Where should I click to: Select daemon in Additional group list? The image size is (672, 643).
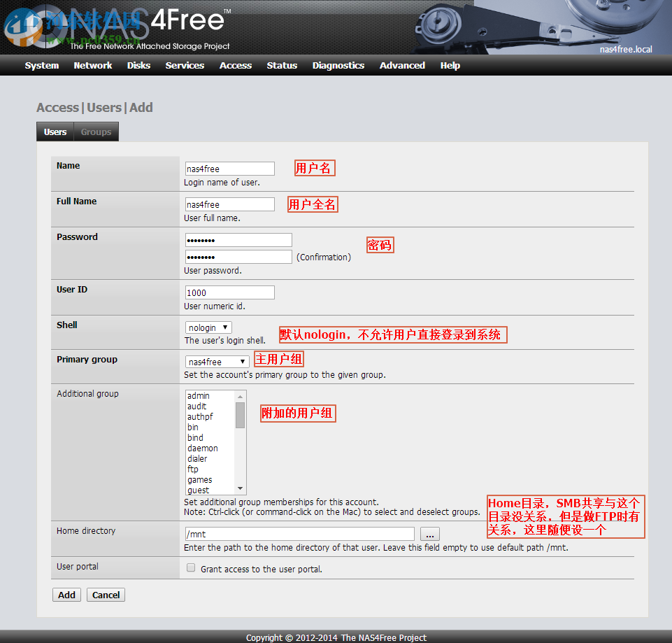210,448
